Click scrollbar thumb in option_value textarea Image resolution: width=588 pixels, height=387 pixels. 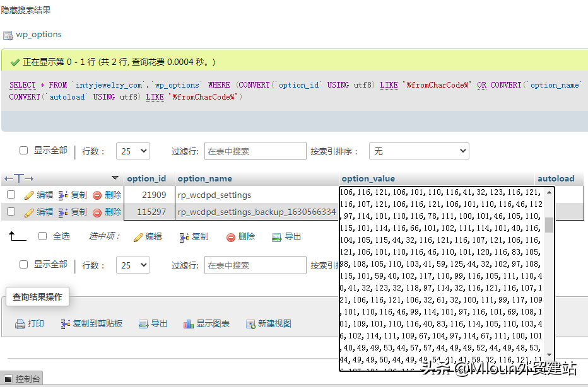click(549, 225)
